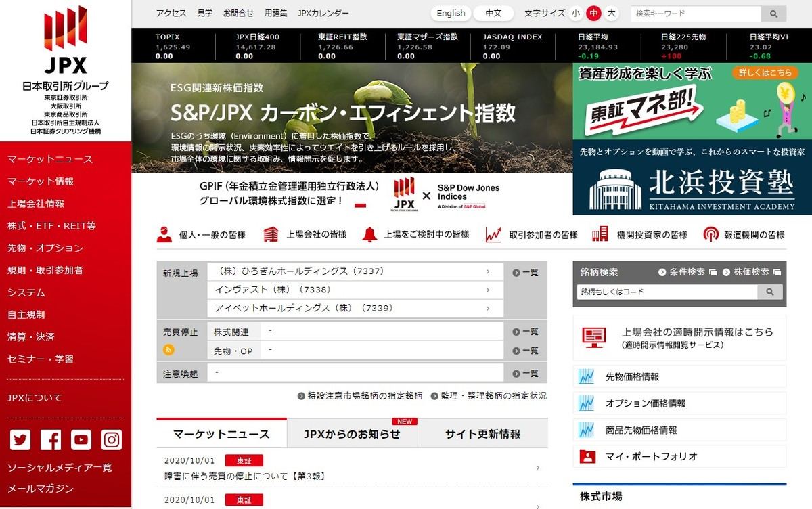
Task: Select the サイト更新情報 tab
Action: 483,434
